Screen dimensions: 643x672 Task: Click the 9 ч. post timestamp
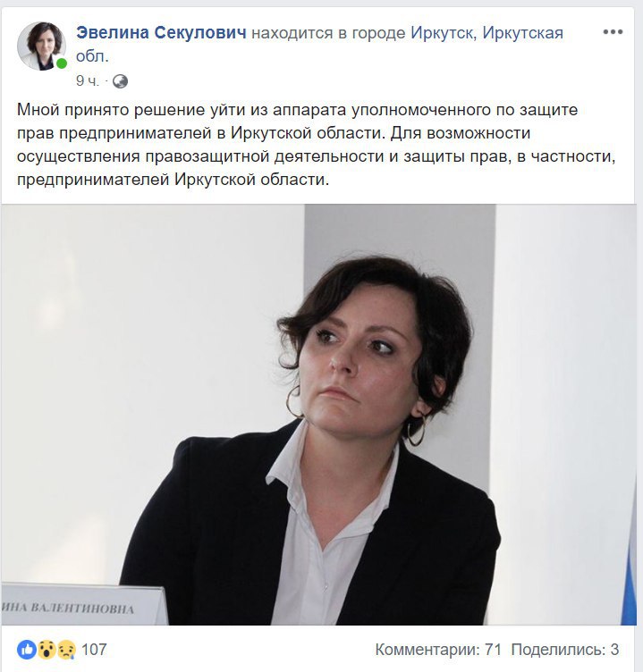pos(88,80)
